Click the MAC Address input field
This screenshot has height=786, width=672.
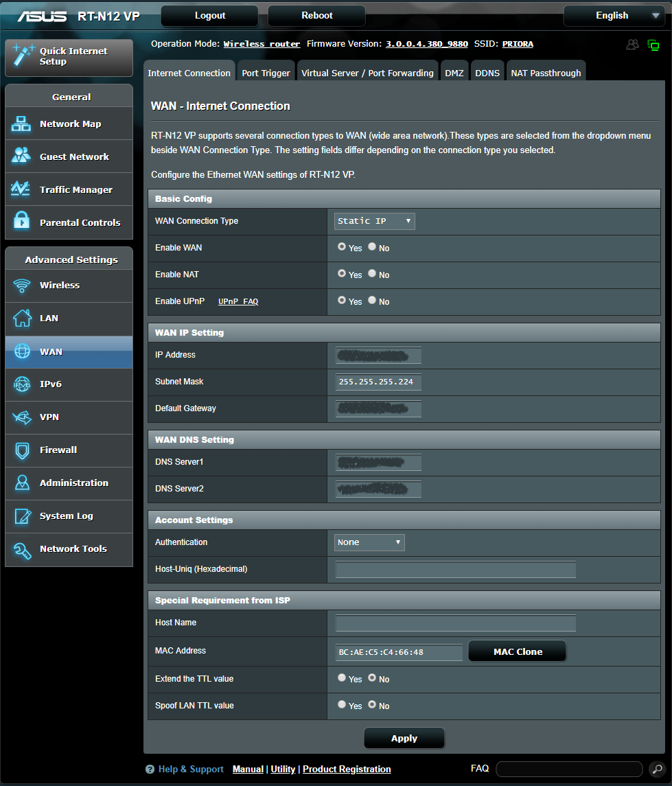coord(399,652)
